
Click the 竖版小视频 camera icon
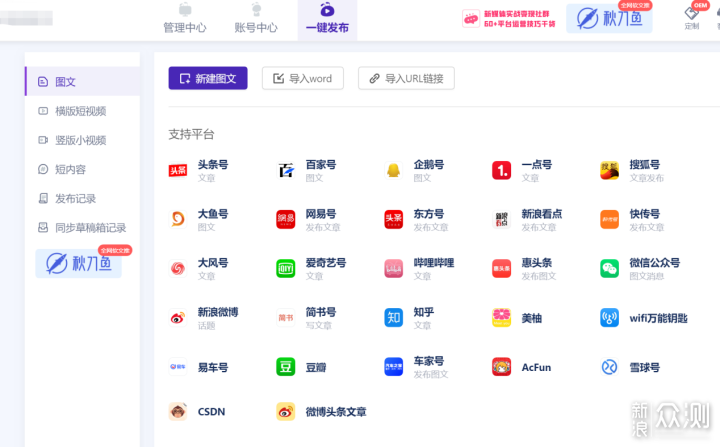(x=43, y=140)
